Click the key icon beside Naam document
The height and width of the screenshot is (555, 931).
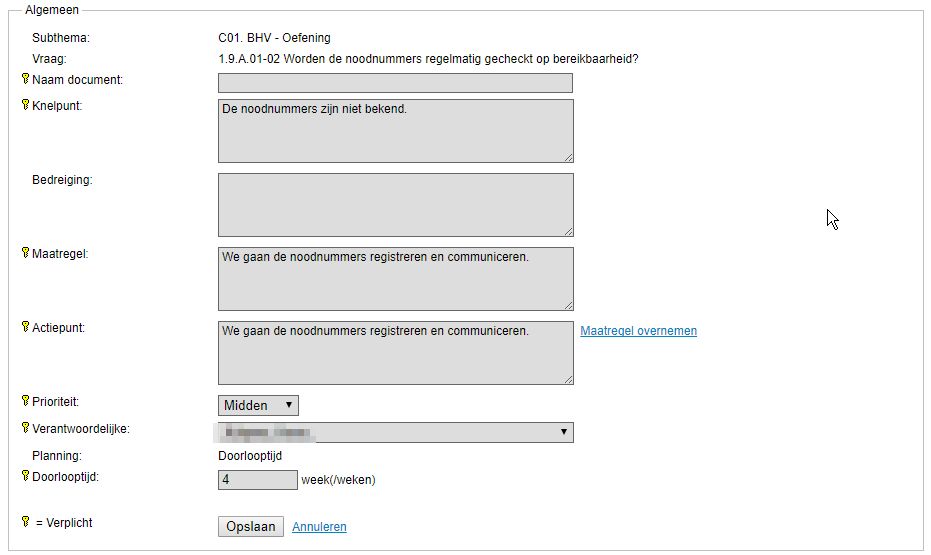pos(25,78)
